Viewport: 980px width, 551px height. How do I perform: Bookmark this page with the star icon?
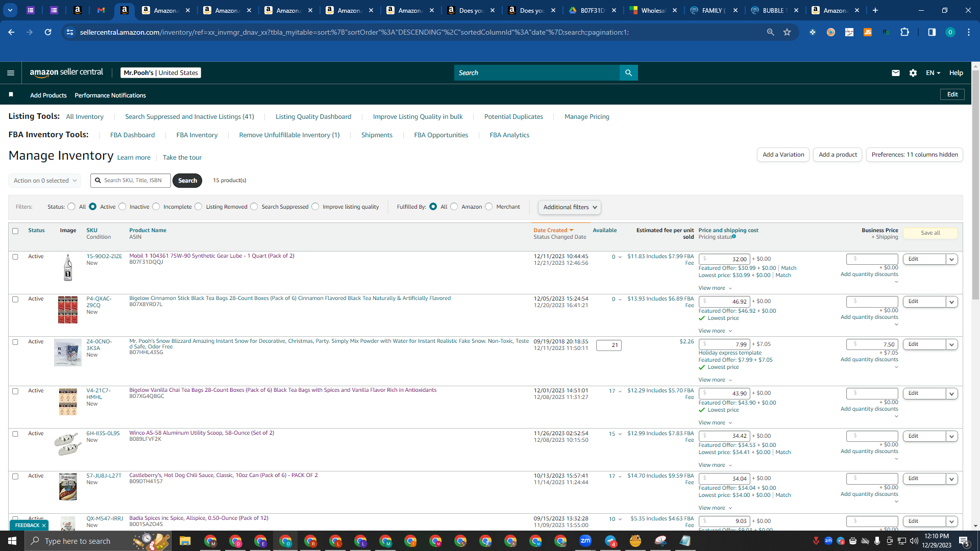click(x=787, y=32)
